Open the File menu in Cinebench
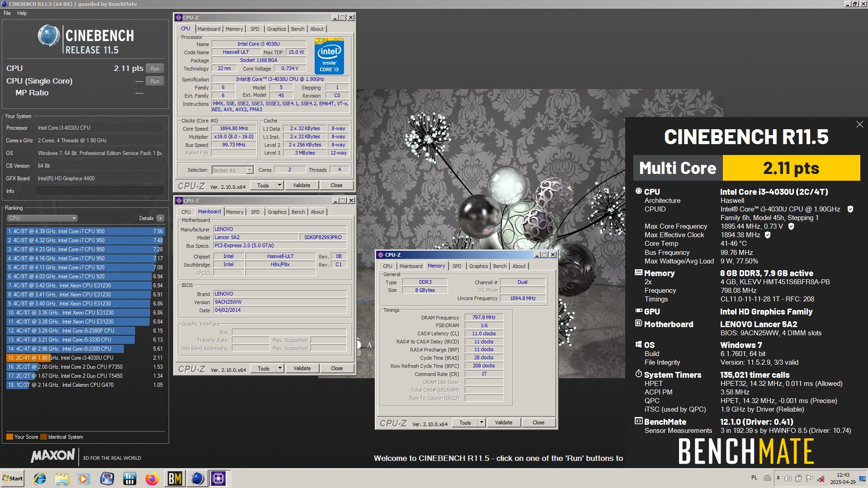This screenshot has height=488, width=868. pos(7,13)
